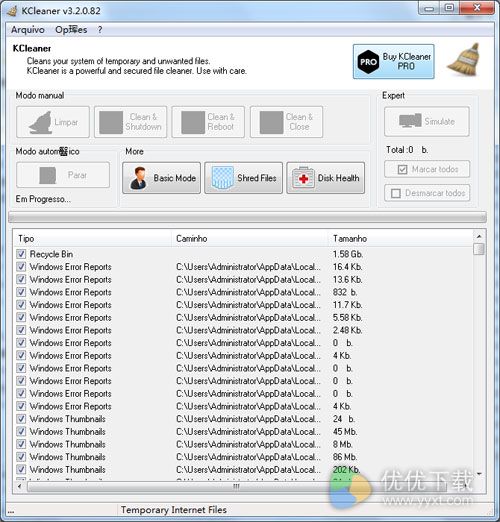Viewport: 500px width, 522px height.
Task: Click the 13.6 Kb size value
Action: pyautogui.click(x=347, y=279)
